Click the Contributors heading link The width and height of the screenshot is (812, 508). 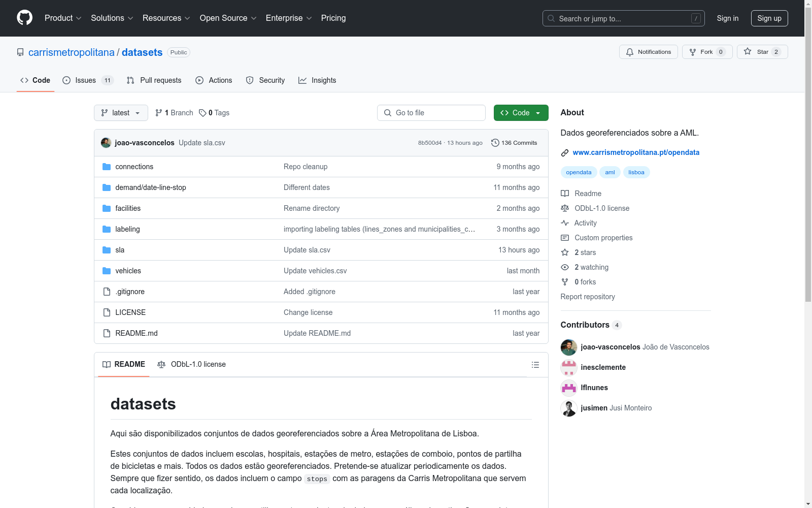pos(591,325)
